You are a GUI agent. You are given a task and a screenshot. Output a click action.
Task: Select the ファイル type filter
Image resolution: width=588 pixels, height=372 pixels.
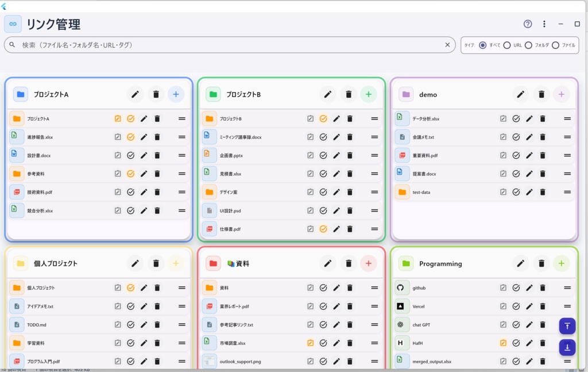click(x=555, y=45)
